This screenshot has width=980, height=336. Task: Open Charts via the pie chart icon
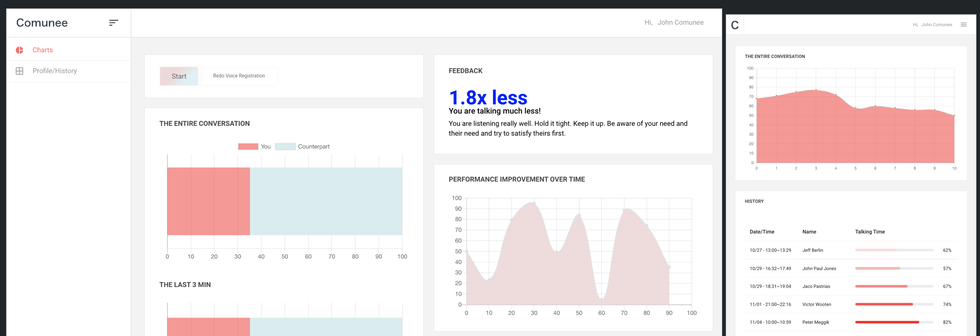(19, 50)
